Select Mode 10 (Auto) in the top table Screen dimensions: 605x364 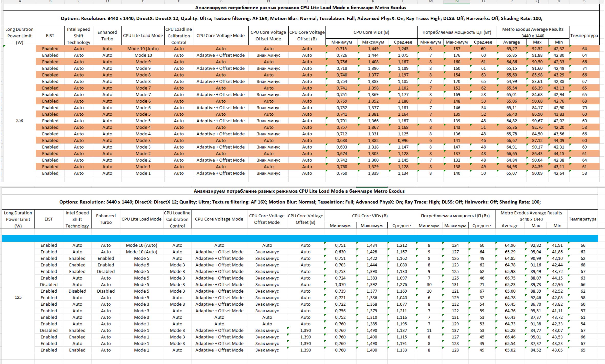point(143,49)
